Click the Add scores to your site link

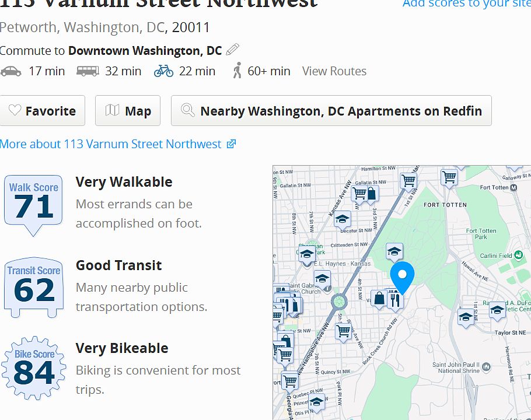click(466, 3)
